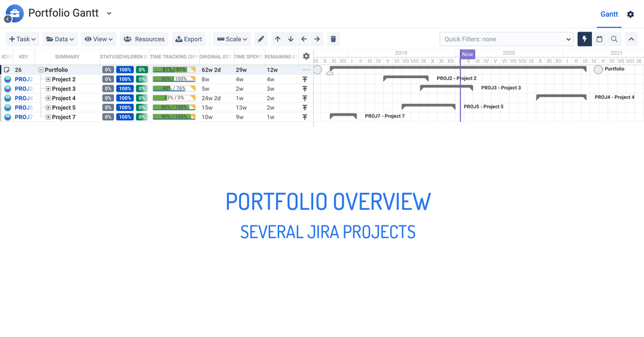Select the PROJ4 Gantt bar
The height and width of the screenshot is (337, 644).
pyautogui.click(x=561, y=97)
